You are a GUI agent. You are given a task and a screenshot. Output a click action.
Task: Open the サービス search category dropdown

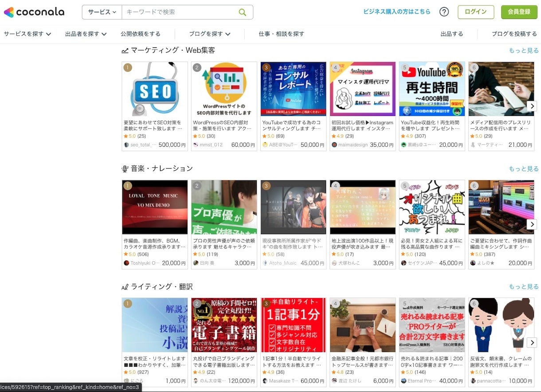coord(102,12)
